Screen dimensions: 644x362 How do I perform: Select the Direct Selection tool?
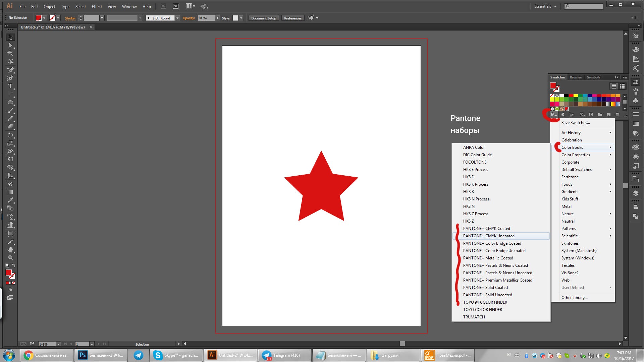[x=10, y=45]
